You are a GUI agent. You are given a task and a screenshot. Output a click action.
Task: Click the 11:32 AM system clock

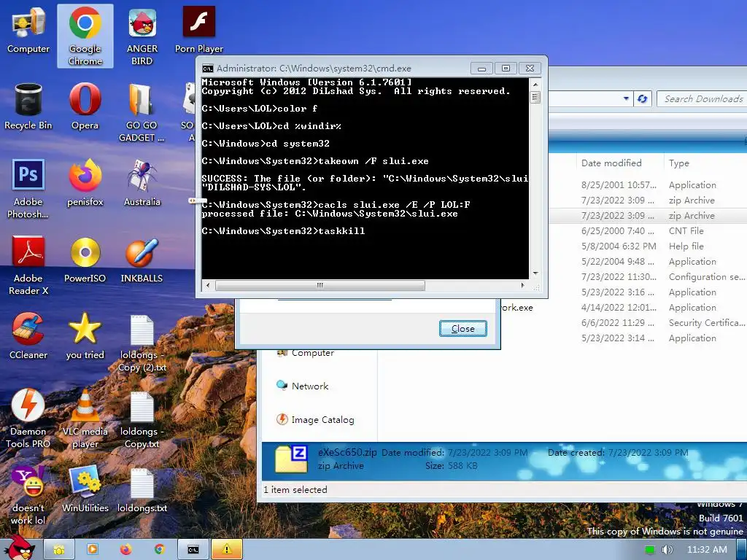(707, 550)
